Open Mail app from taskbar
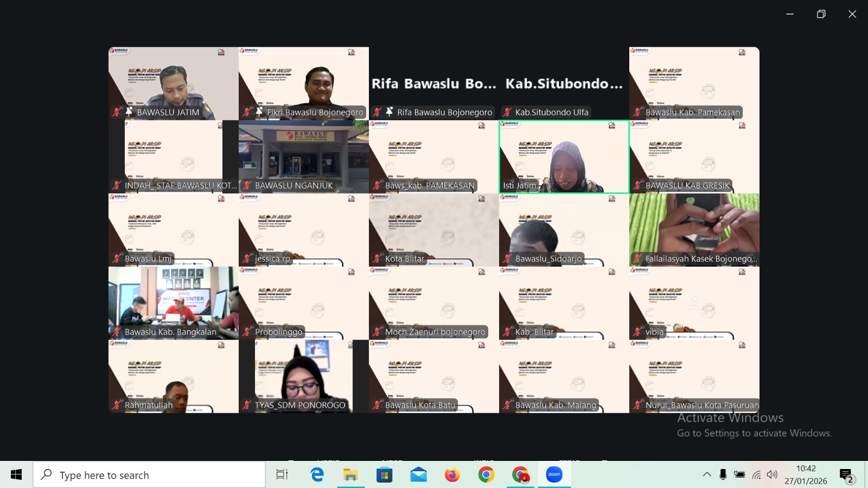 click(418, 475)
